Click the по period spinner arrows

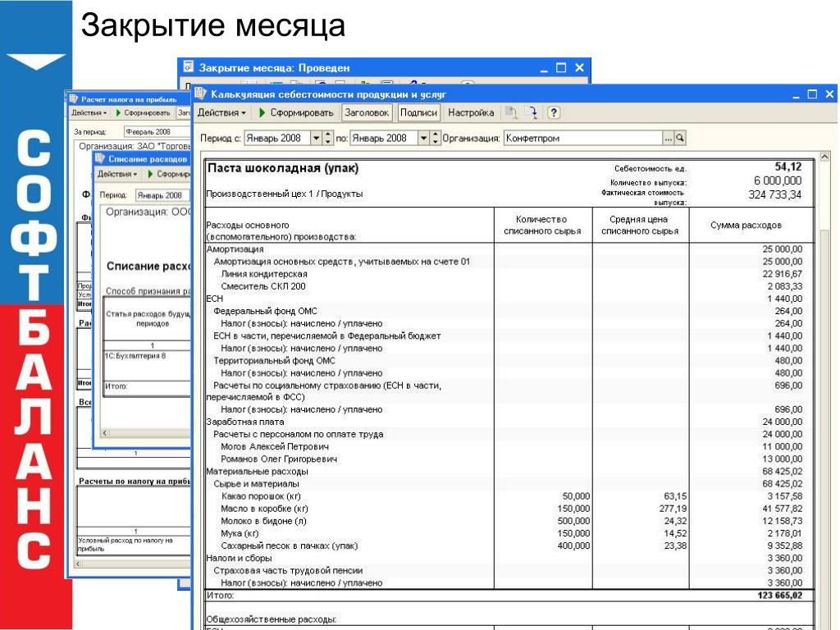pos(435,138)
